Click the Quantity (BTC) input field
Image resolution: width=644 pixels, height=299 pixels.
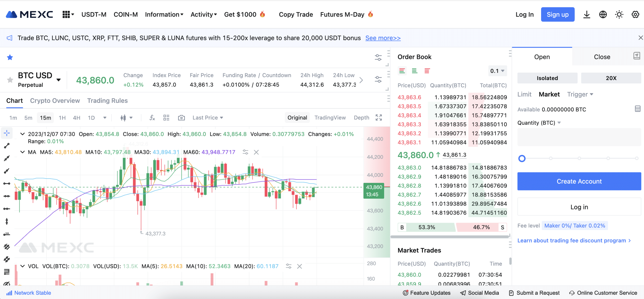coord(579,137)
